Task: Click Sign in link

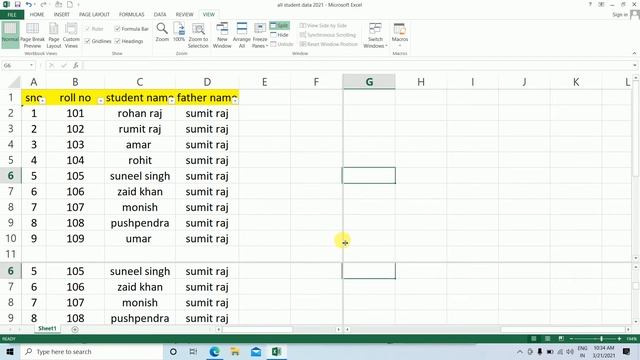Action: 620,15
